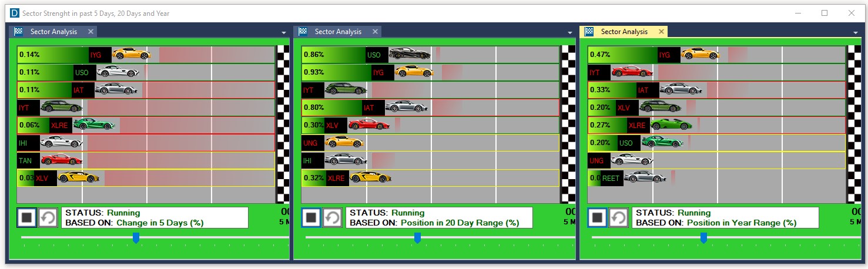
Task: Close the leftmost Sector Analysis tab
Action: [x=91, y=32]
